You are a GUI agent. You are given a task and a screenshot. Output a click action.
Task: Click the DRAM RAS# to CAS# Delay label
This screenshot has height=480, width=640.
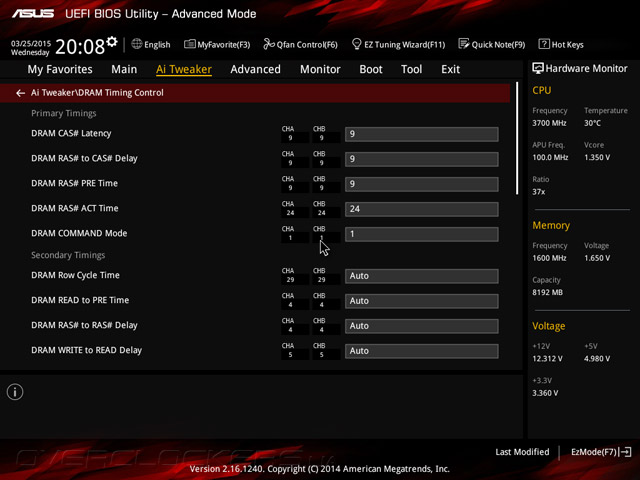point(84,158)
